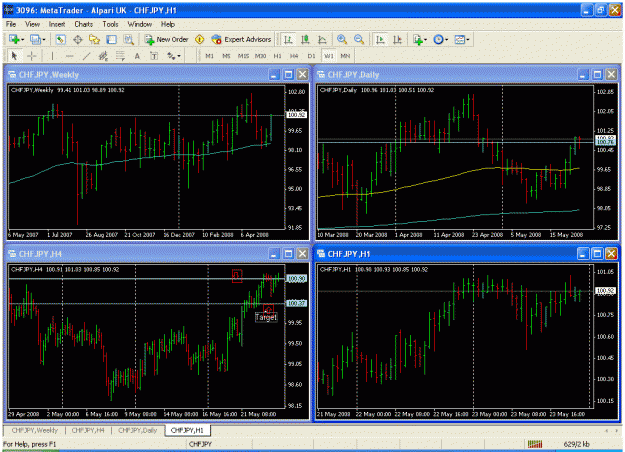Set timeframe to M5
Viewport: 625px width, 452px height.
pos(226,56)
